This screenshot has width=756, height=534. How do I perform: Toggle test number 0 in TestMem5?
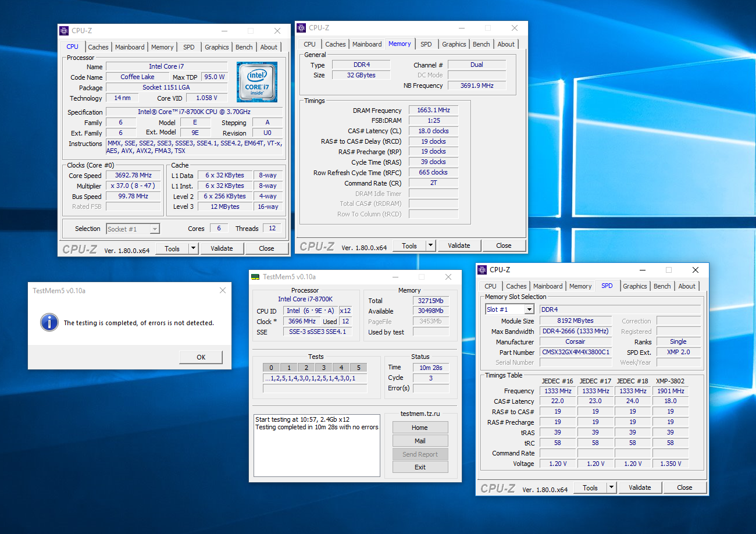(x=271, y=367)
